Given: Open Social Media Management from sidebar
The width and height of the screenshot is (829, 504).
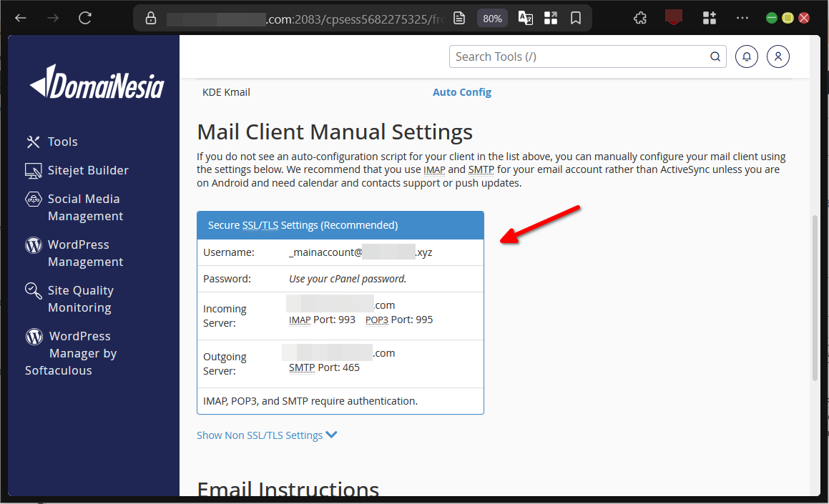Looking at the screenshot, I should [x=33, y=199].
